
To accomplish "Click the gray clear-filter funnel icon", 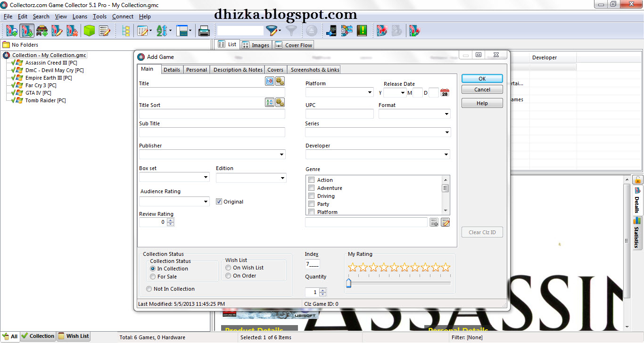I will coord(292,31).
